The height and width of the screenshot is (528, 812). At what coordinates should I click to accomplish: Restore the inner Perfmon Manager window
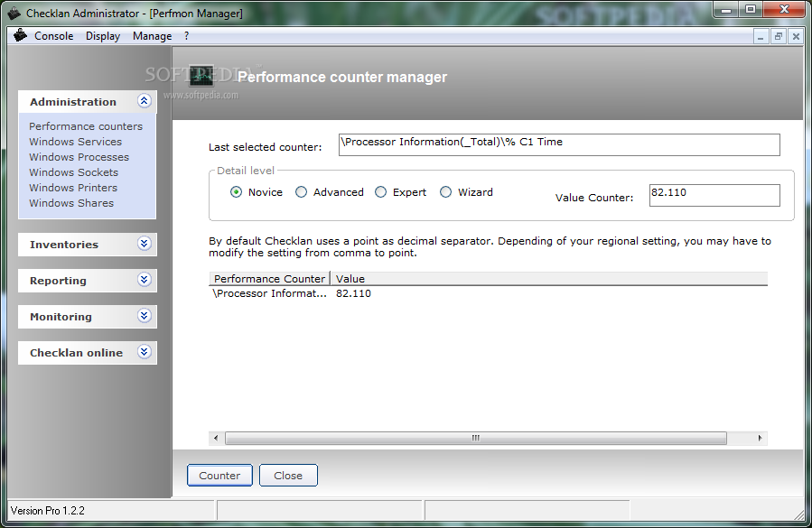(778, 37)
